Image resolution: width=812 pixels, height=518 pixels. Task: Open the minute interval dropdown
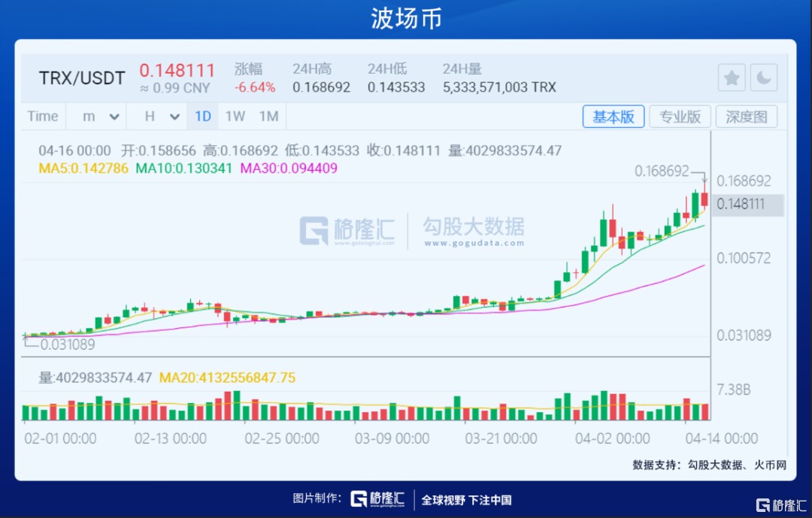coord(101,117)
